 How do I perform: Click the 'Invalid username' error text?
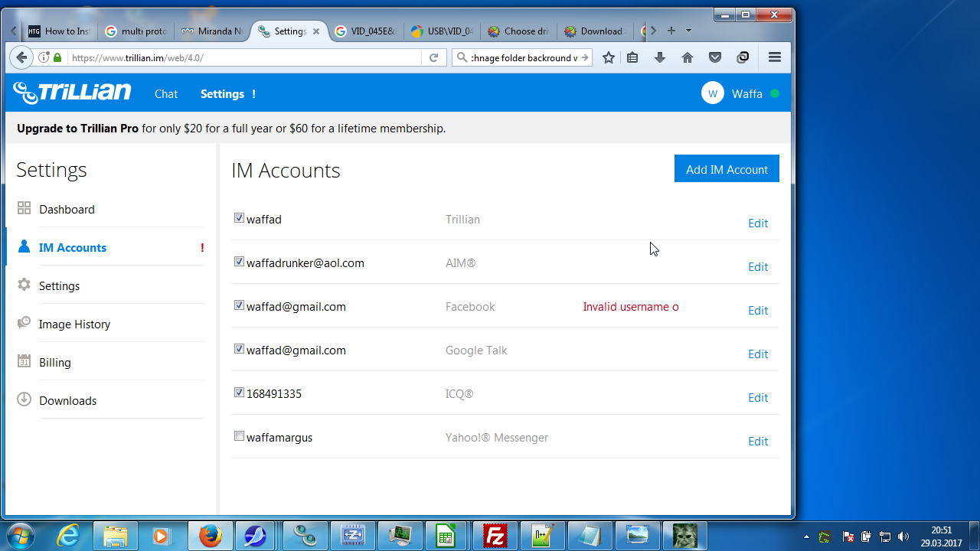click(x=631, y=307)
